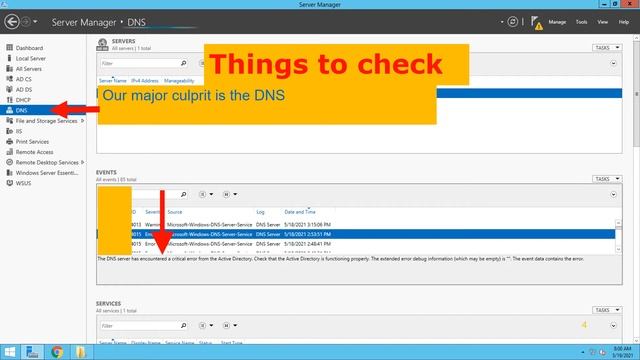
Task: Select Remote Access in sidebar
Action: click(x=34, y=152)
